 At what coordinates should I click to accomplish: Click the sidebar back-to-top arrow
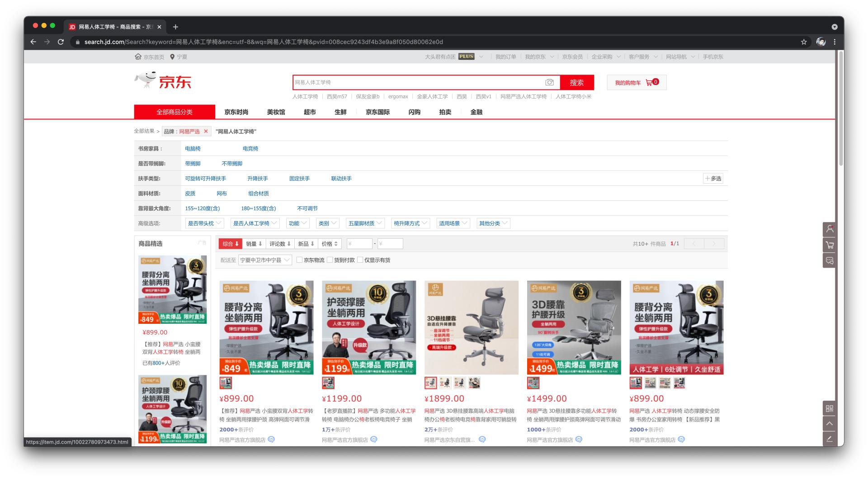pos(830,424)
